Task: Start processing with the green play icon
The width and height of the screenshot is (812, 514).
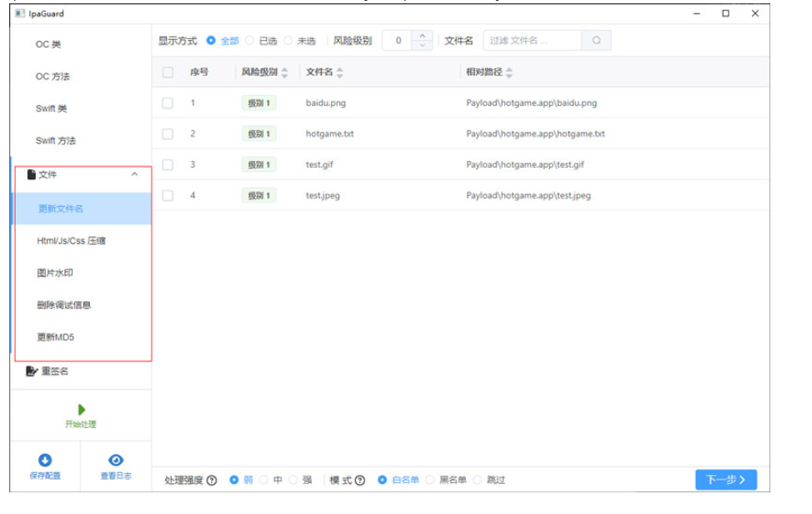Action: coord(80,409)
